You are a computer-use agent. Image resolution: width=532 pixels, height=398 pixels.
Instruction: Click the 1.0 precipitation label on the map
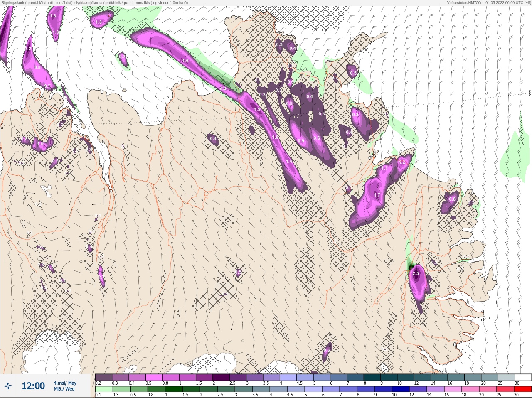point(40,144)
